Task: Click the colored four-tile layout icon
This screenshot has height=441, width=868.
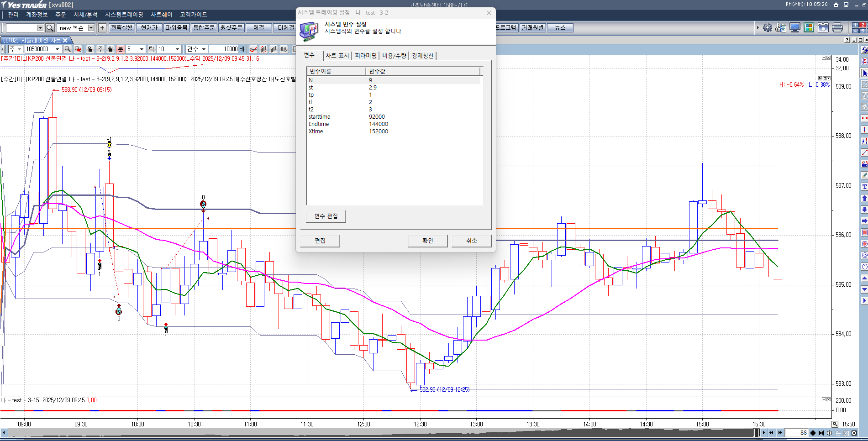Action: click(x=809, y=28)
